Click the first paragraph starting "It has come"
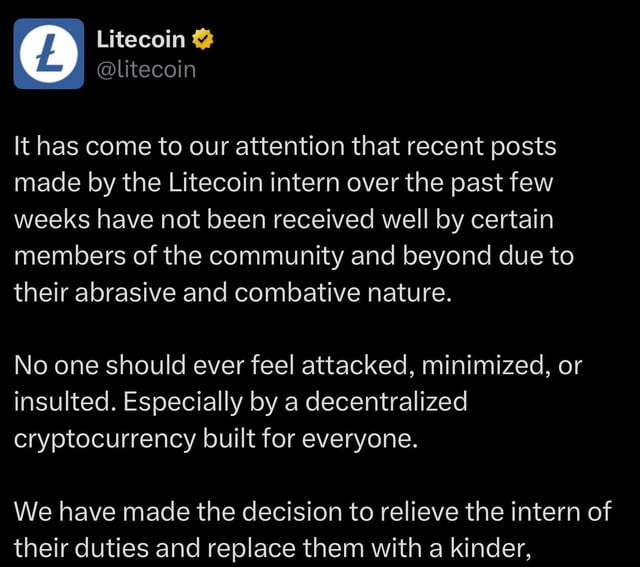 pyautogui.click(x=294, y=219)
